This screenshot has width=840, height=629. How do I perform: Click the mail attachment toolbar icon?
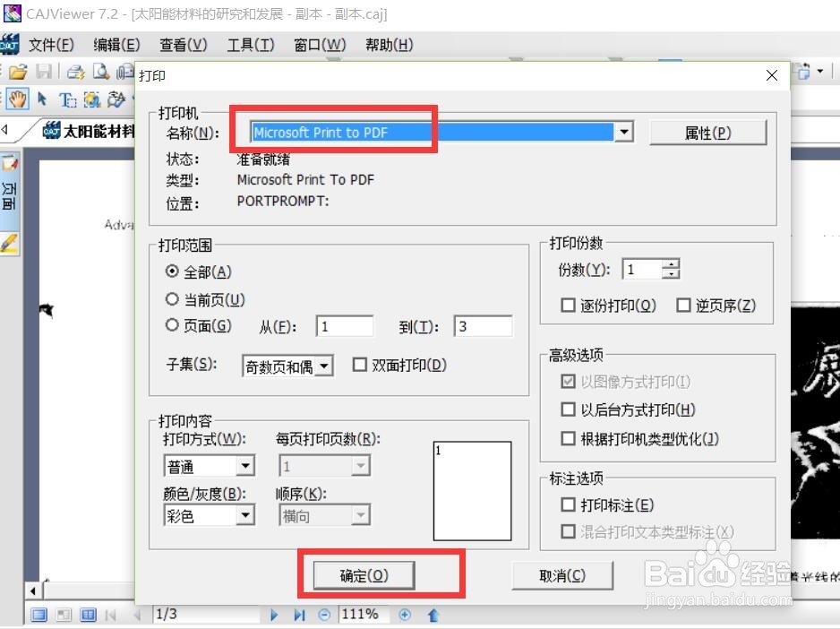[126, 72]
